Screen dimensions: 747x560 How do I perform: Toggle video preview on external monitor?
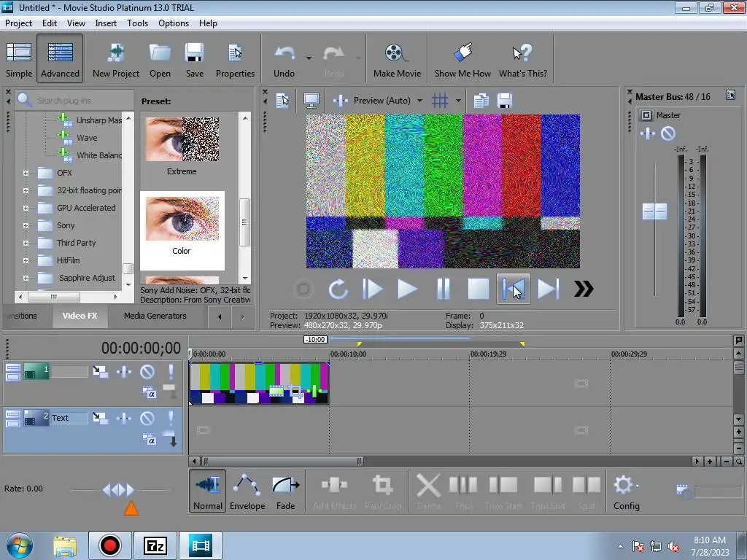point(311,101)
